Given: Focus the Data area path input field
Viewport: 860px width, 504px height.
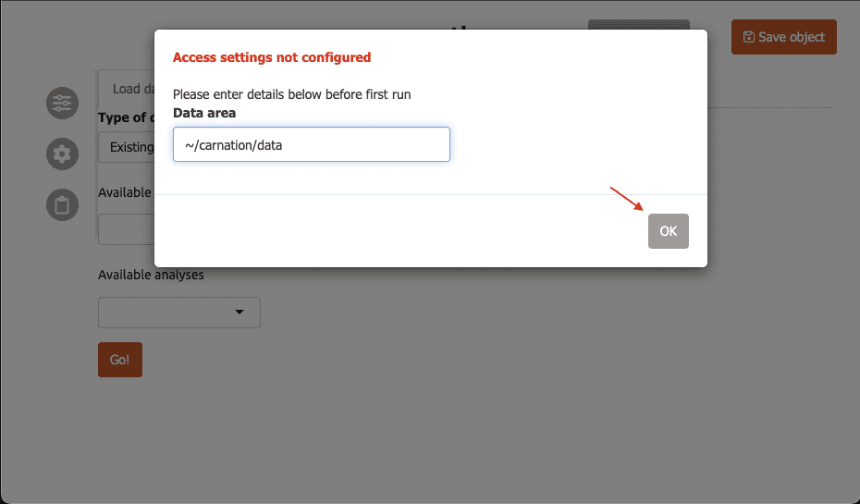Looking at the screenshot, I should 311,145.
